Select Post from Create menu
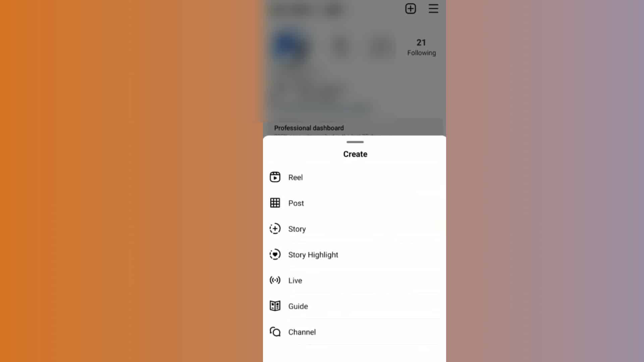This screenshot has width=644, height=362. pyautogui.click(x=297, y=203)
